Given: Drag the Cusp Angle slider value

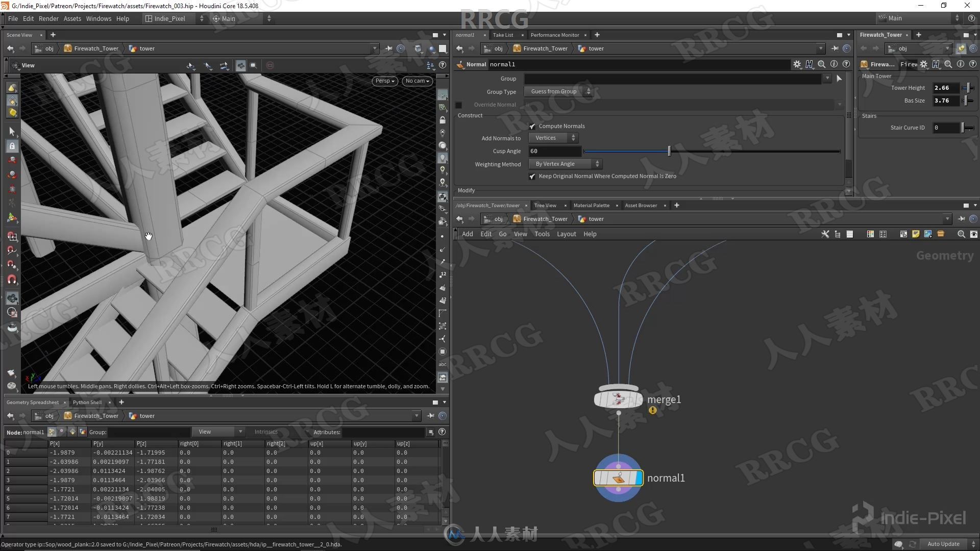Looking at the screenshot, I should click(669, 151).
